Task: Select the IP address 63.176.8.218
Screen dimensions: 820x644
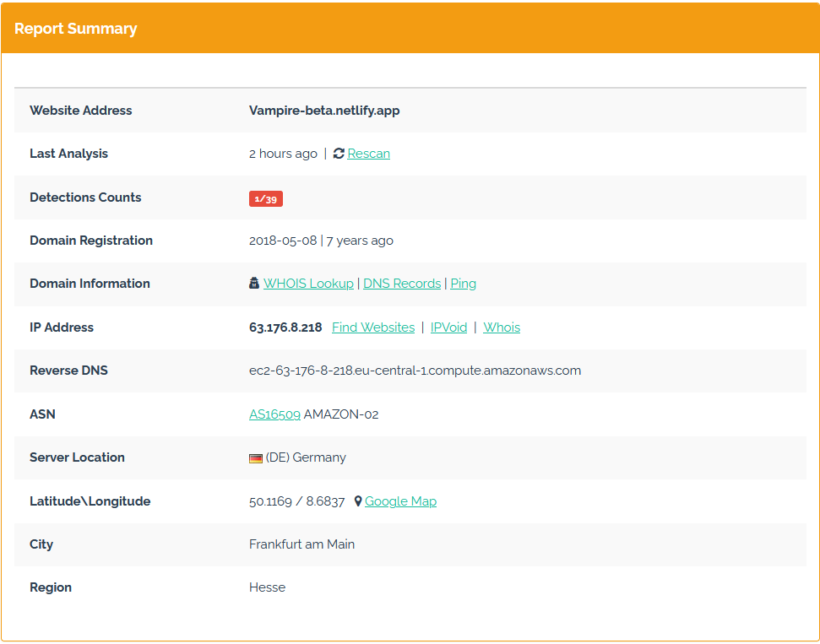Action: [285, 327]
